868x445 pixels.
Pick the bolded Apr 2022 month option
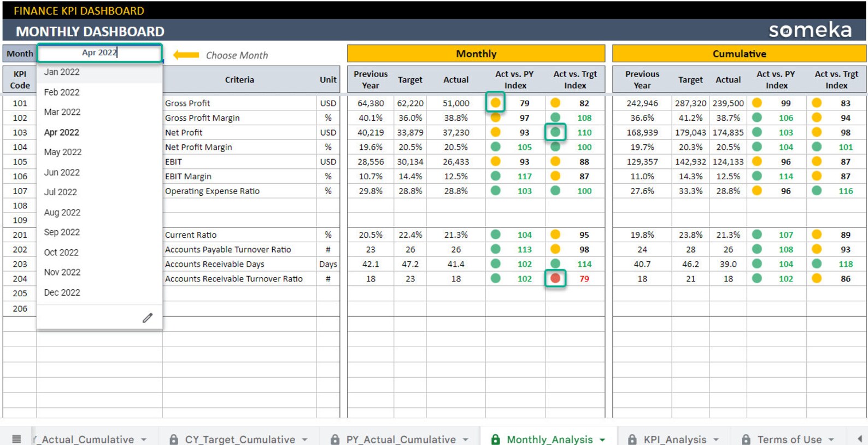coord(99,132)
